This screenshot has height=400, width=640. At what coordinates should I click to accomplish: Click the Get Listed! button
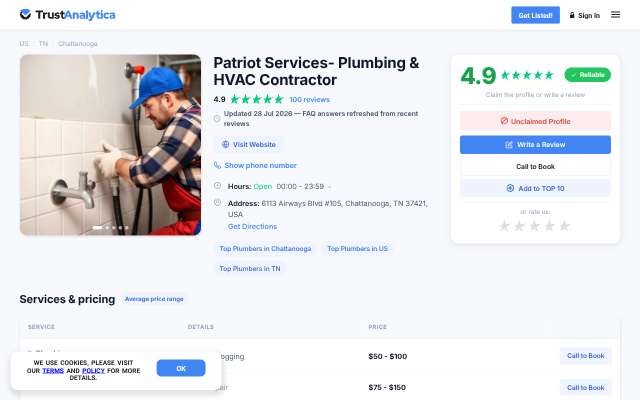pos(535,15)
